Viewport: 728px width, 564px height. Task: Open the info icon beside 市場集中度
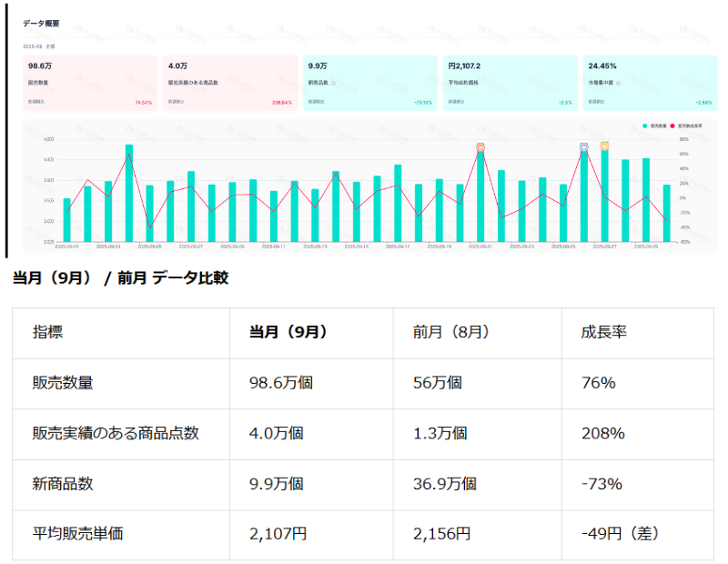point(617,80)
